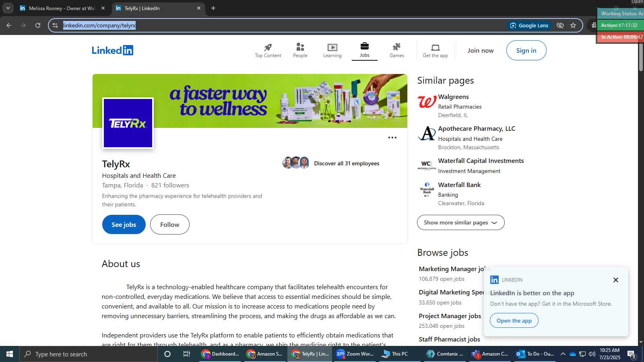Open the tab search dropdown arrow

[x=8, y=8]
